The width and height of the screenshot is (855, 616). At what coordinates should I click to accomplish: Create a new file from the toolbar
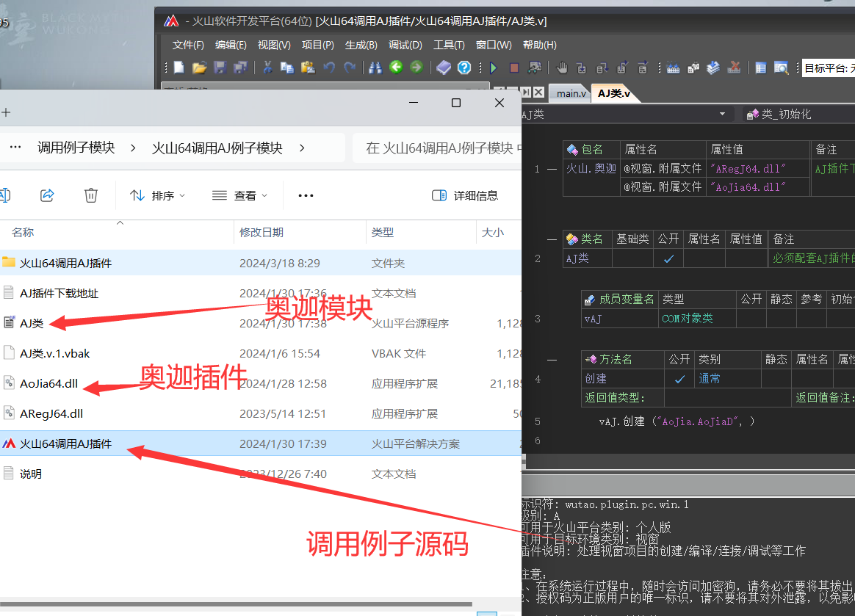click(178, 67)
